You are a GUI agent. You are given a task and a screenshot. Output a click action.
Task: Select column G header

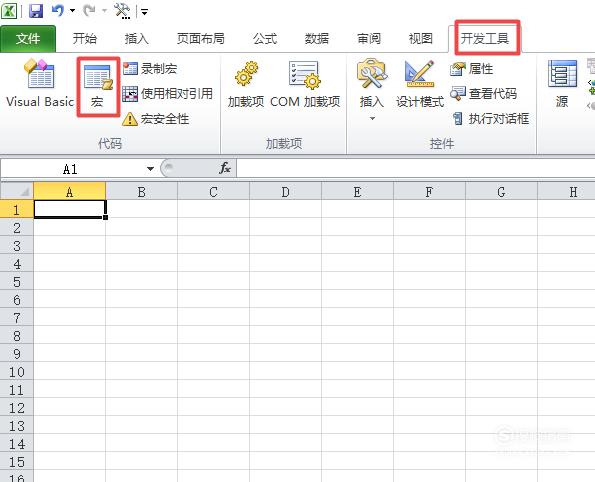[x=501, y=191]
